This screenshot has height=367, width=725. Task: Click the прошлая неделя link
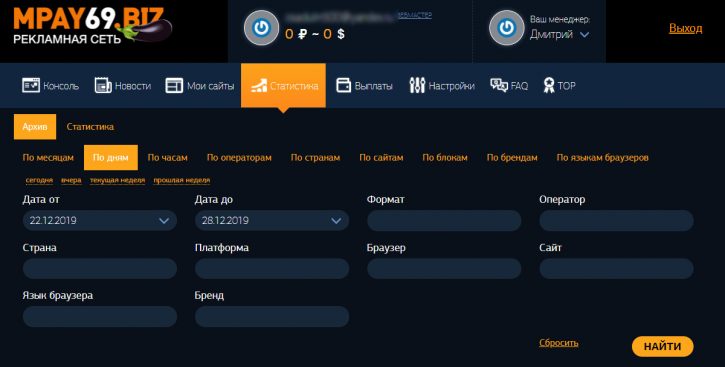[182, 180]
